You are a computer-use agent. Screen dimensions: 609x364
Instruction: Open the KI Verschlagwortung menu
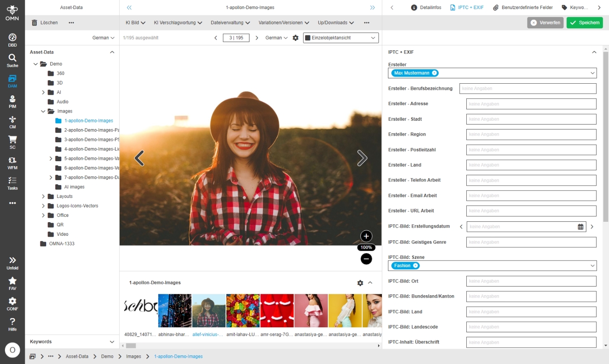(178, 23)
